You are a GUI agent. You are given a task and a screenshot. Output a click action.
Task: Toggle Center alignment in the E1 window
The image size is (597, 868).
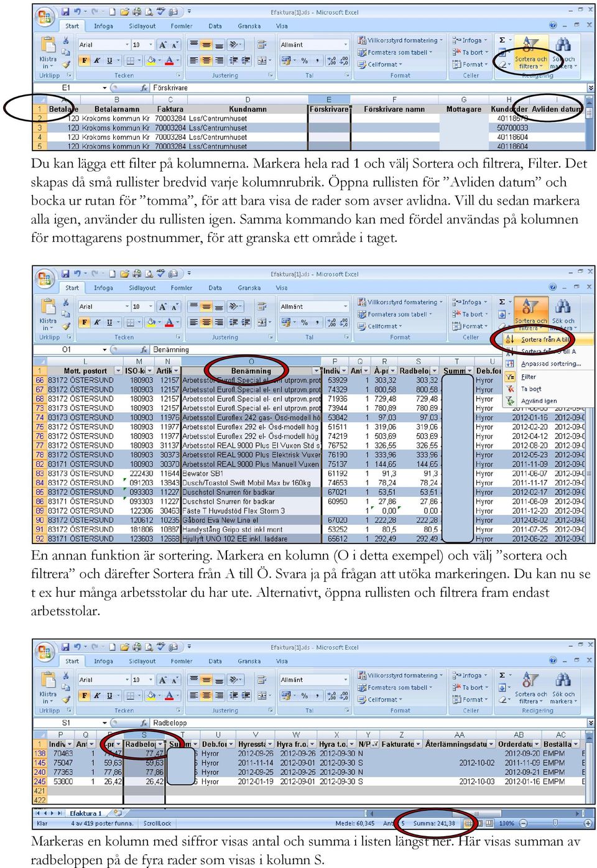point(206,60)
